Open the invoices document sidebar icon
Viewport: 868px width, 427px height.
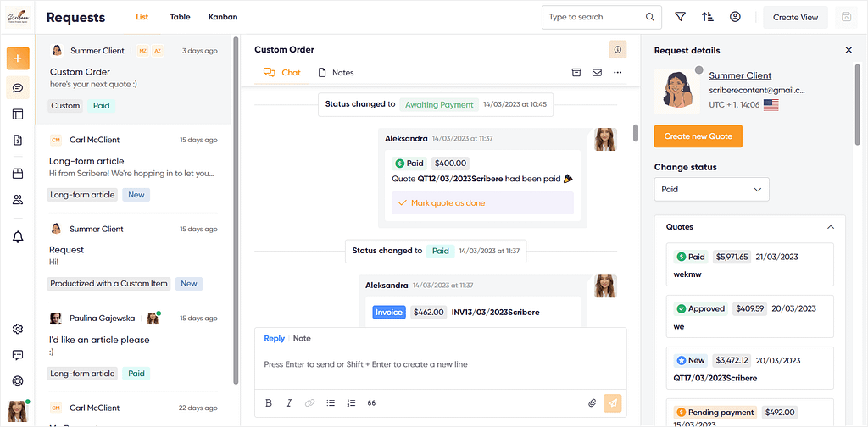point(18,141)
